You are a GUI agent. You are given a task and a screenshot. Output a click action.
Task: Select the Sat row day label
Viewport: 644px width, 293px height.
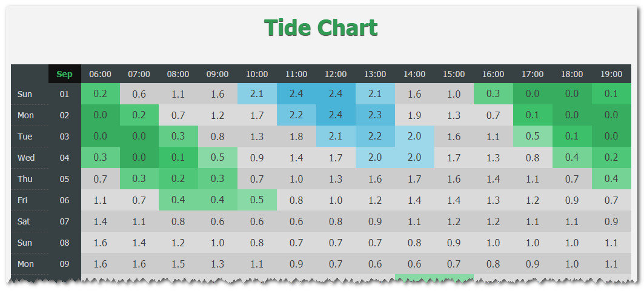24,221
